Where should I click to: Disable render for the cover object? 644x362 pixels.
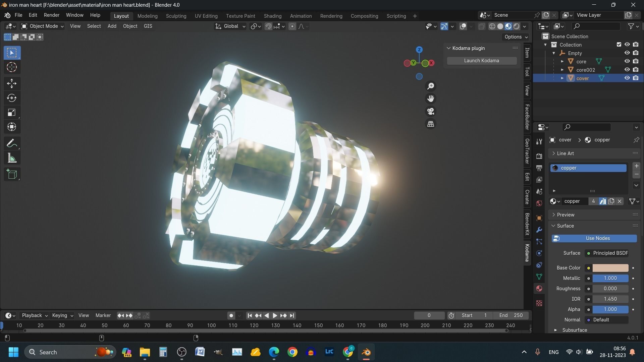tap(636, 78)
